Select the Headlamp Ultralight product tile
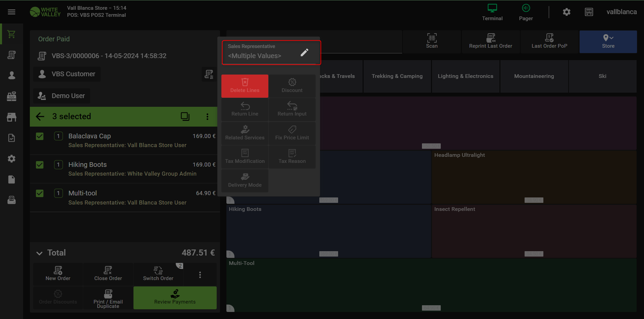Viewport: 644px width, 319px height. coord(533,177)
